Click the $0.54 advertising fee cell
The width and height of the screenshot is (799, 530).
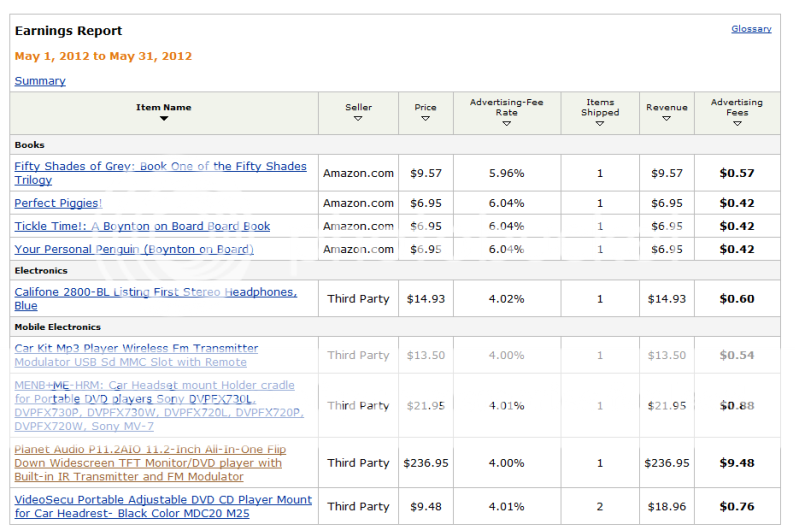[x=737, y=355]
